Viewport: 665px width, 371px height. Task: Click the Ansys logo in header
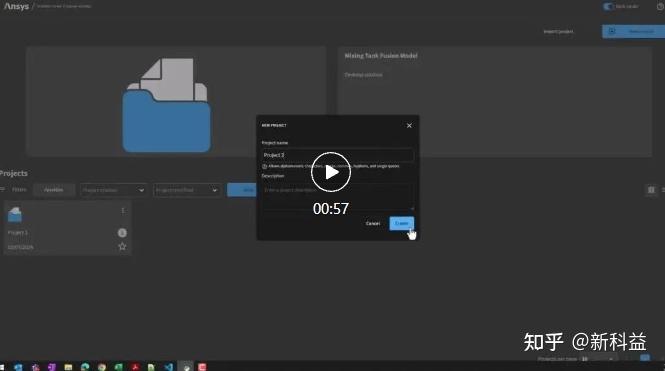pos(16,6)
